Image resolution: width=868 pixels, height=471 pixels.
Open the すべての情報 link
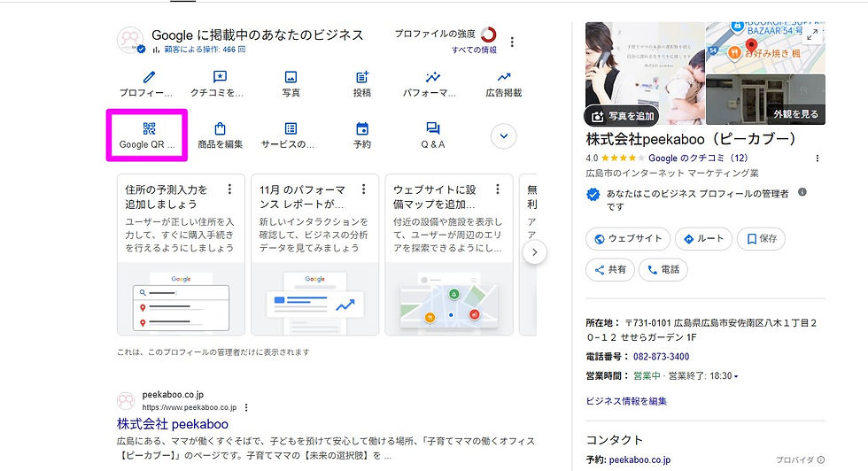(474, 50)
